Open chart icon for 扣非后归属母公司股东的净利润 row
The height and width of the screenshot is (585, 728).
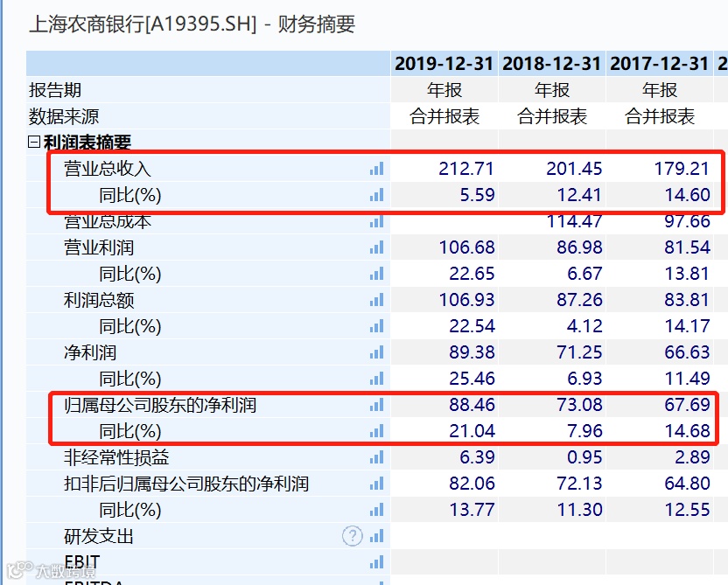[x=377, y=484]
